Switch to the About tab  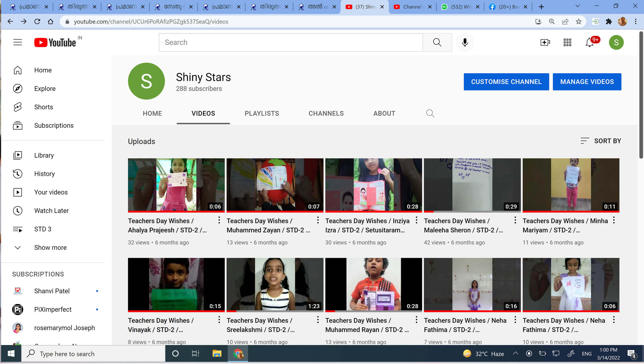point(384,113)
